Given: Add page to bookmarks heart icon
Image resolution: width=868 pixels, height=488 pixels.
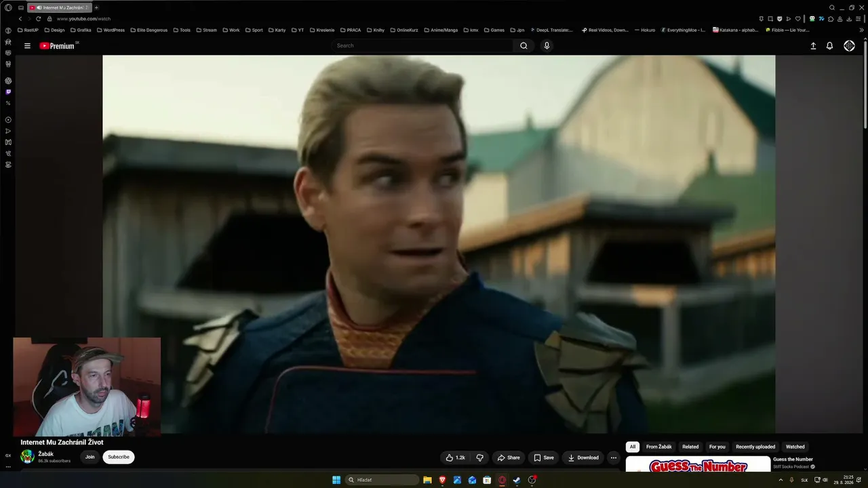Looking at the screenshot, I should point(797,19).
